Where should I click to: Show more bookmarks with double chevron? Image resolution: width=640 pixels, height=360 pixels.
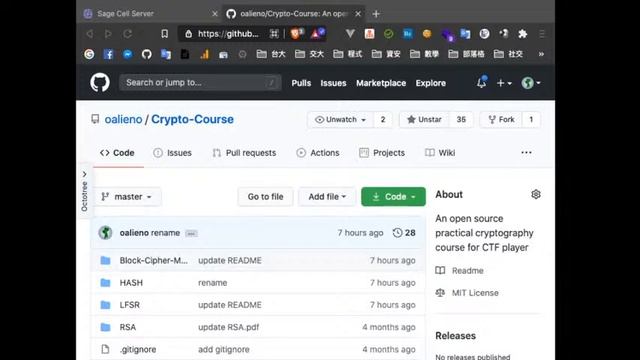541,54
